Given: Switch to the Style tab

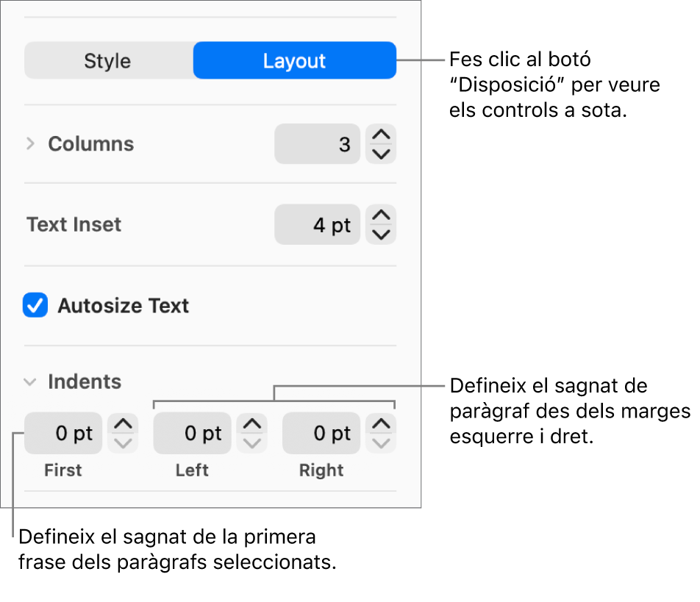Looking at the screenshot, I should tap(107, 61).
